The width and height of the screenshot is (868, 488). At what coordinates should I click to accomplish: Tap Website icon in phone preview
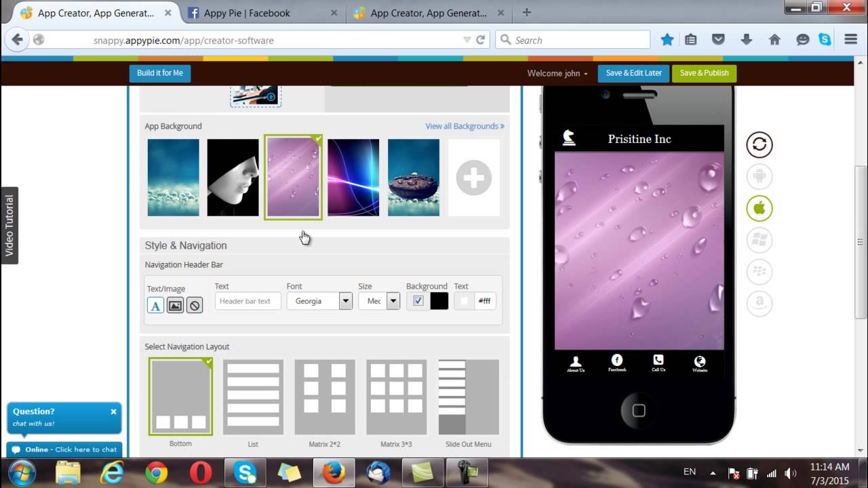point(700,363)
